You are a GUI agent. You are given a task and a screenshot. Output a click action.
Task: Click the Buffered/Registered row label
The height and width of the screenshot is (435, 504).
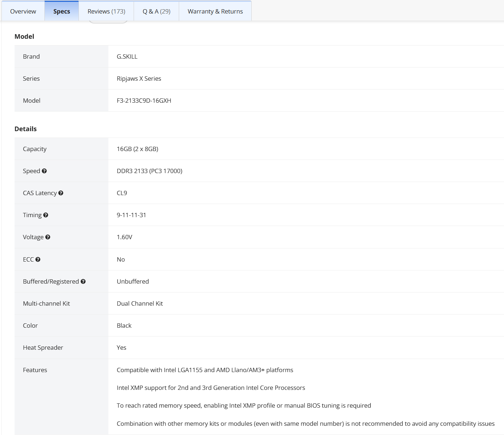coord(51,281)
